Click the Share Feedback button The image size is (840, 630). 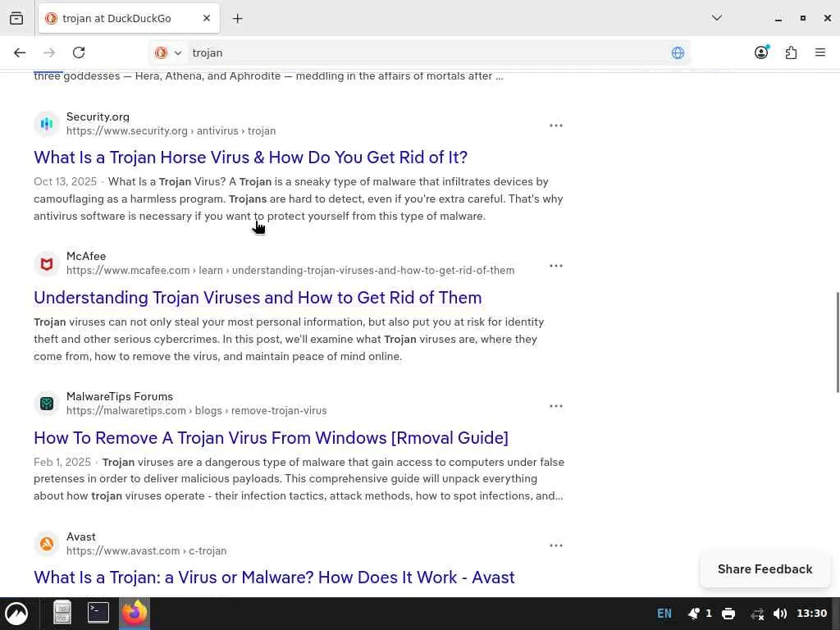[765, 569]
